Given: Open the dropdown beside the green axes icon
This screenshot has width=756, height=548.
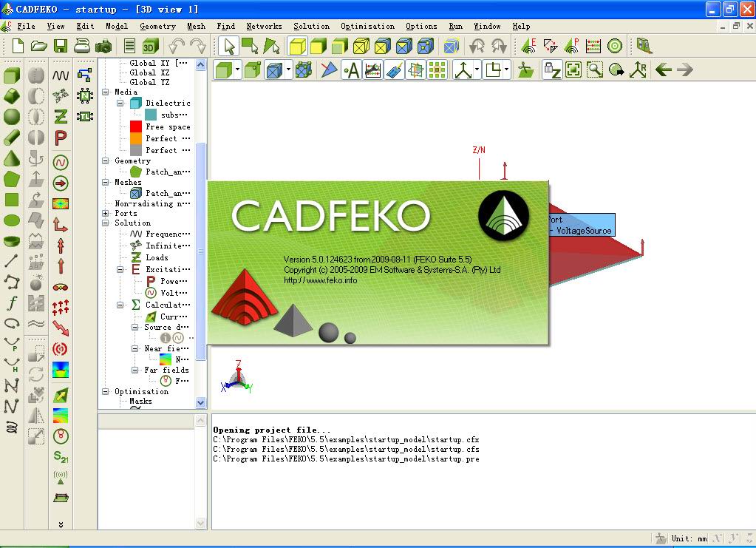Looking at the screenshot, I should 477,70.
